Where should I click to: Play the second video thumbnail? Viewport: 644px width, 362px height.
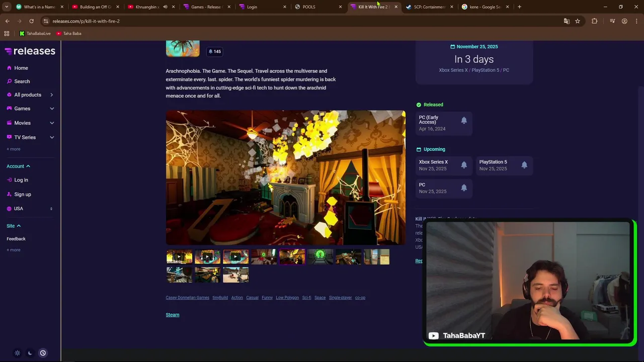(x=207, y=257)
